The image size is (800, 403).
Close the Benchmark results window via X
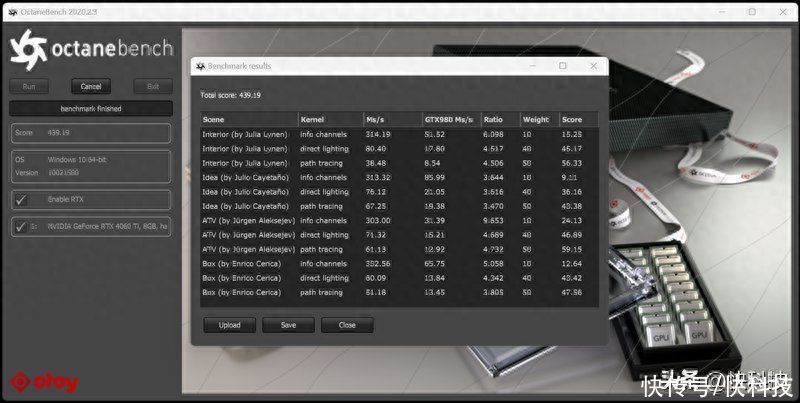[593, 66]
